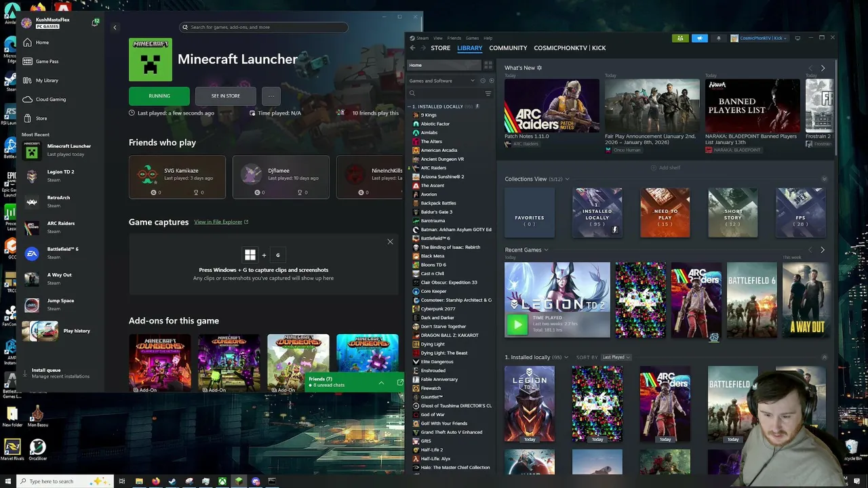Switch to the Steam STORE tab
Image resolution: width=868 pixels, height=488 pixels.
(x=441, y=48)
